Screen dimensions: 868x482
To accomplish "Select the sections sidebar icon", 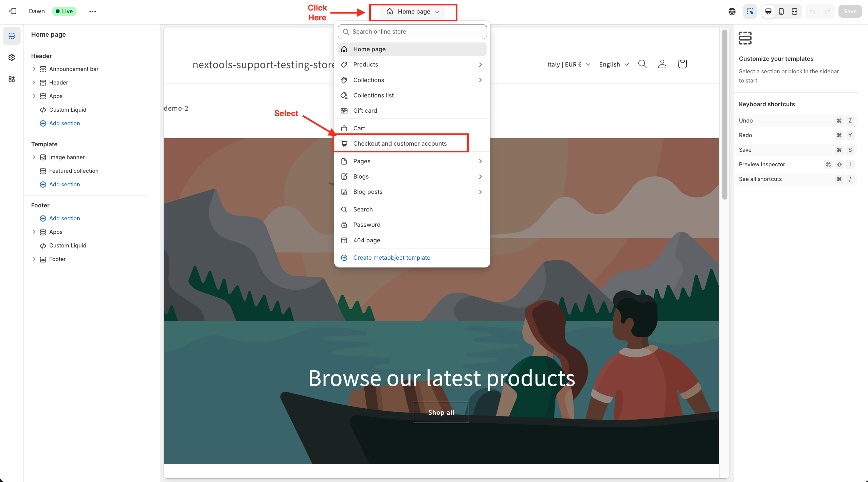I will [12, 36].
